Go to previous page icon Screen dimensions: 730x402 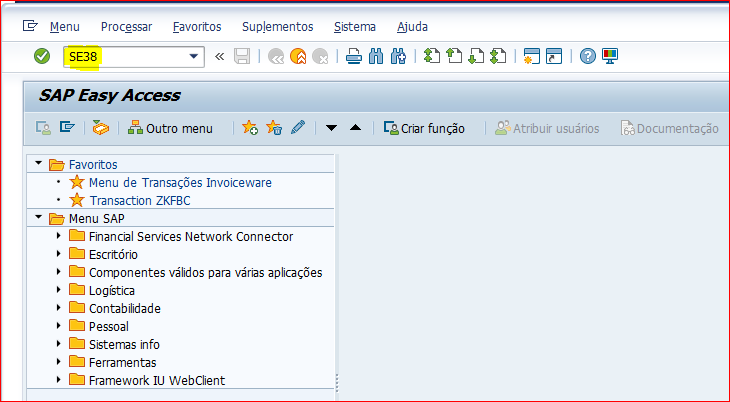[x=454, y=56]
